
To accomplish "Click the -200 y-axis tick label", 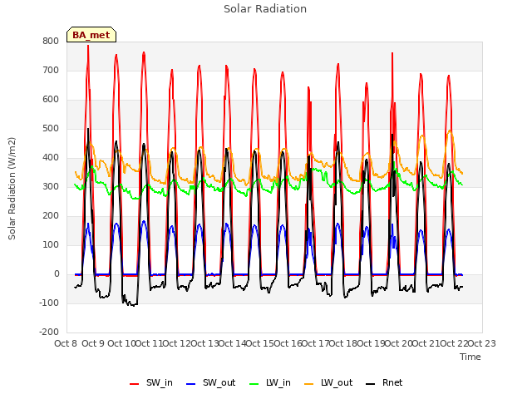I will tap(49, 332).
